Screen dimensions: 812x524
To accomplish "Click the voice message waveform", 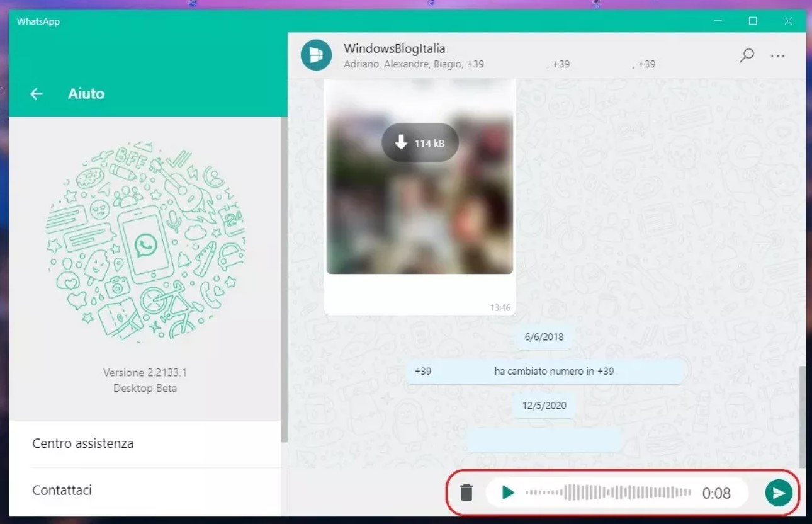I will point(608,493).
